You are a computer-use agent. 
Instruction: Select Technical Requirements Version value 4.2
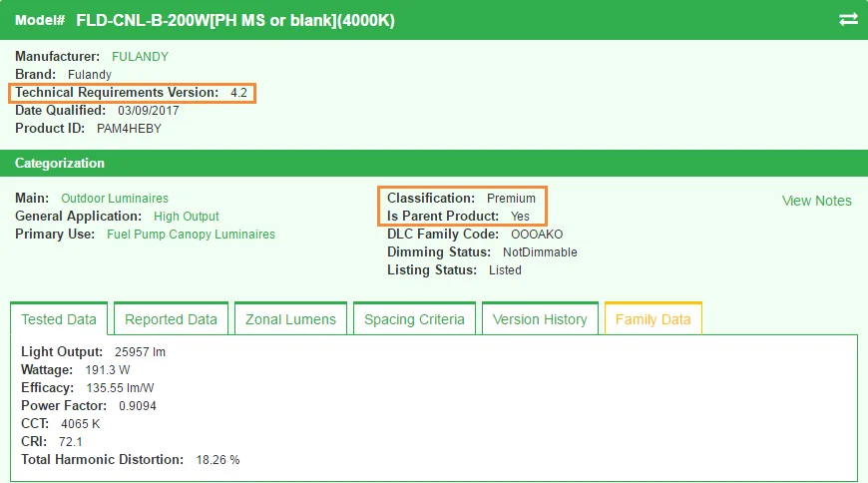pyautogui.click(x=238, y=93)
